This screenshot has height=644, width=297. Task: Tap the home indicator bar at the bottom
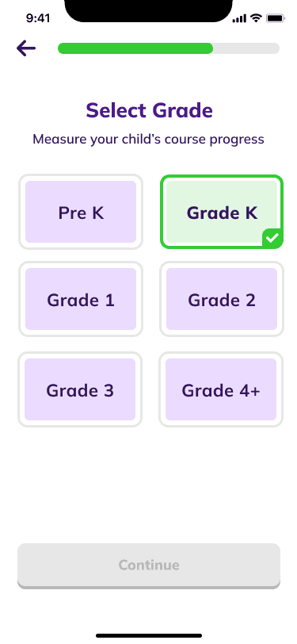[x=149, y=635]
